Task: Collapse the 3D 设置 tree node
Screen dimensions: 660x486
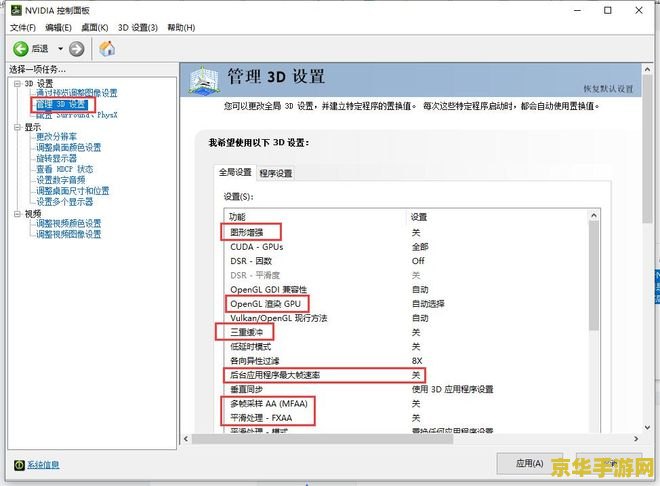Action: [x=17, y=84]
